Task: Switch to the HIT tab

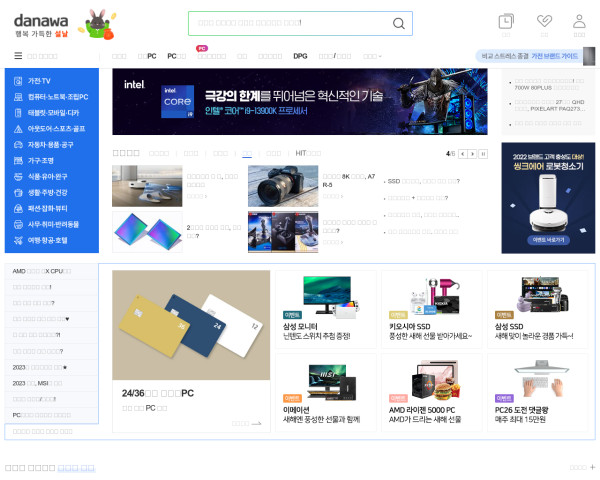Action: point(301,153)
